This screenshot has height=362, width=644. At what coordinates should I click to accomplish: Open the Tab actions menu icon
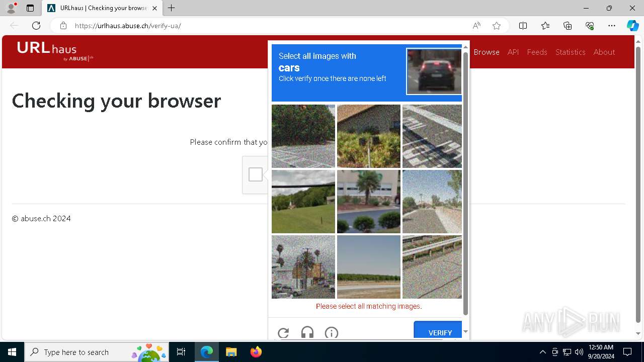[30, 8]
